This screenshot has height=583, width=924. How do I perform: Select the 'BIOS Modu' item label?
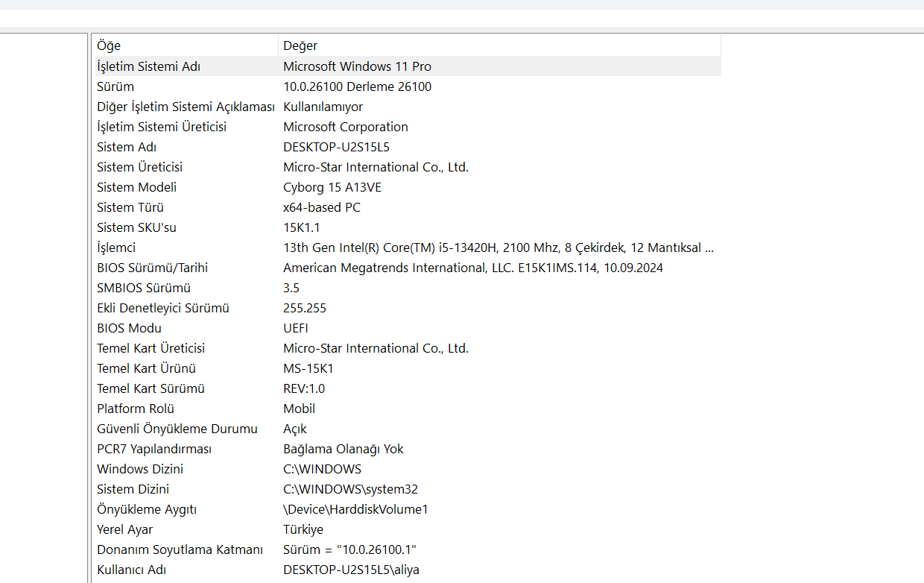(x=129, y=328)
